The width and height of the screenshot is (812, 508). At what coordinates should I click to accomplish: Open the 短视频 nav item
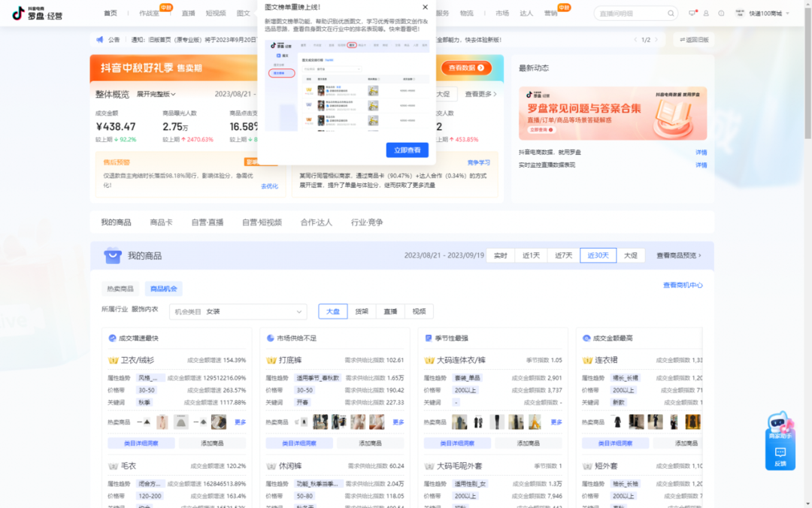click(x=216, y=14)
